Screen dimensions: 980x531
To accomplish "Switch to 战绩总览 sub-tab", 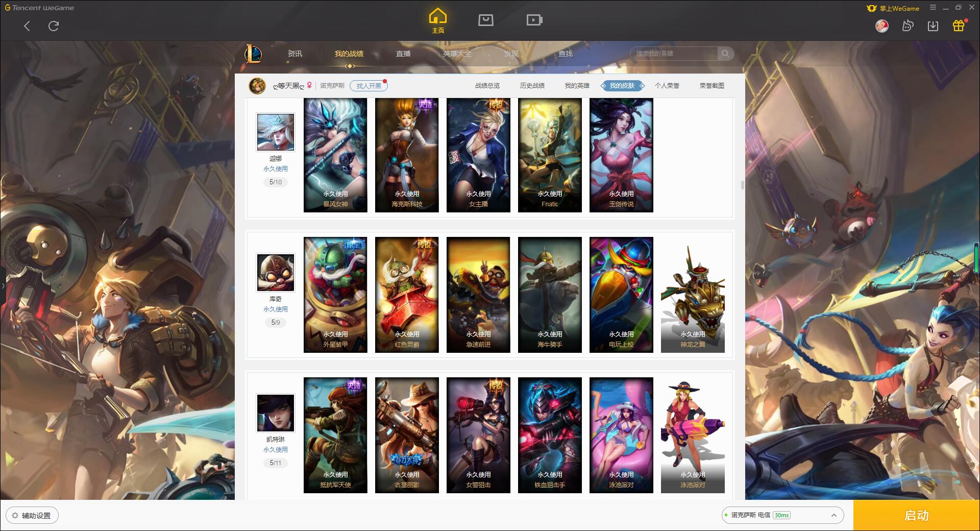I will point(487,86).
